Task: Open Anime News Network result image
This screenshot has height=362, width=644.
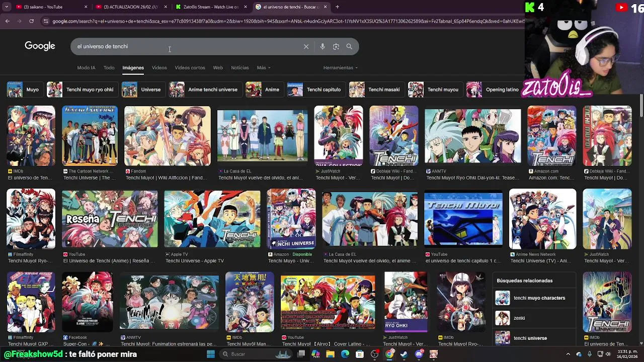Action: 542,219
